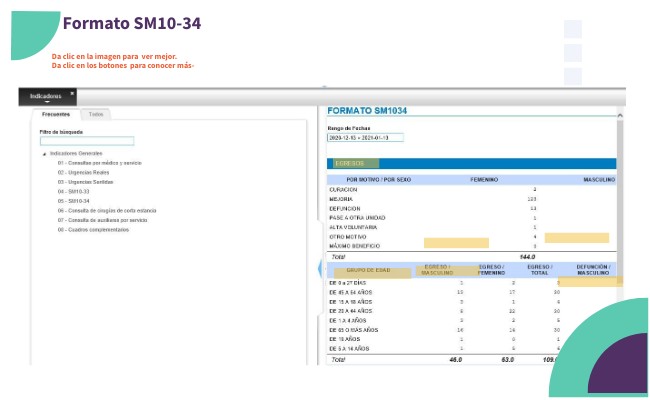Click the 144.0 total value

[x=527, y=257]
